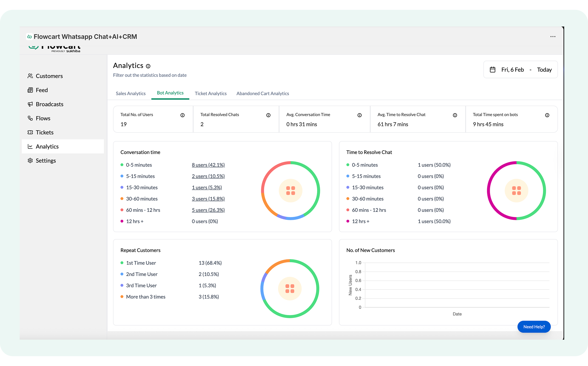Click the 5 users (26.3%) link

208,210
